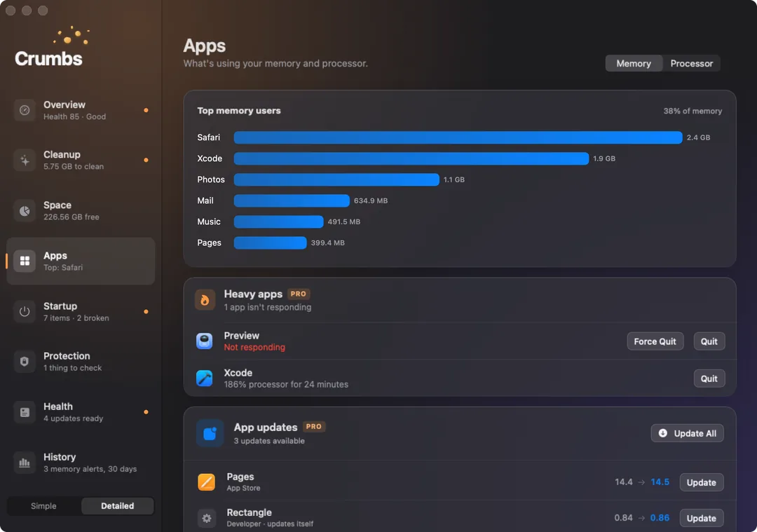Click the PRO badge next to Heavy apps
The height and width of the screenshot is (532, 757).
[x=299, y=294]
